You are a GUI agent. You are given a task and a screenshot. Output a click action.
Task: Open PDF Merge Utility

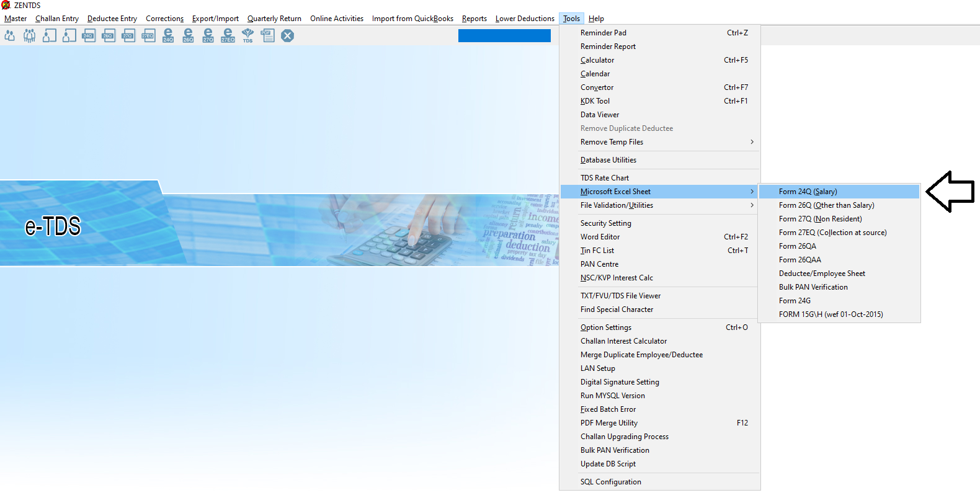[x=660, y=423]
